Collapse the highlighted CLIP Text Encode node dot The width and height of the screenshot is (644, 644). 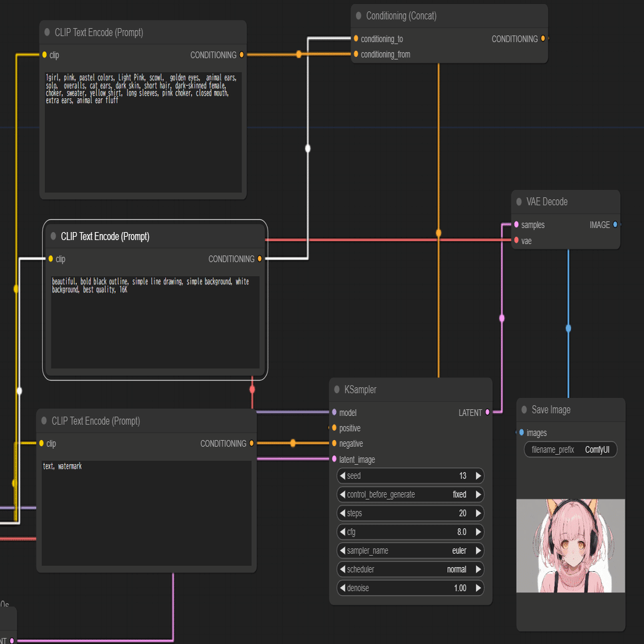coord(53,236)
